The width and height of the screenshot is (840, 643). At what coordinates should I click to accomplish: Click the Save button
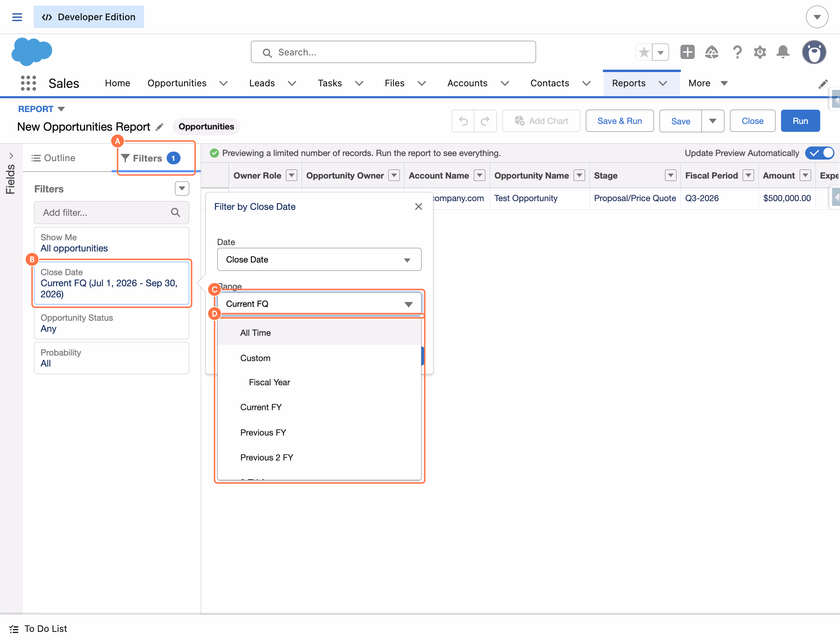pyautogui.click(x=680, y=121)
